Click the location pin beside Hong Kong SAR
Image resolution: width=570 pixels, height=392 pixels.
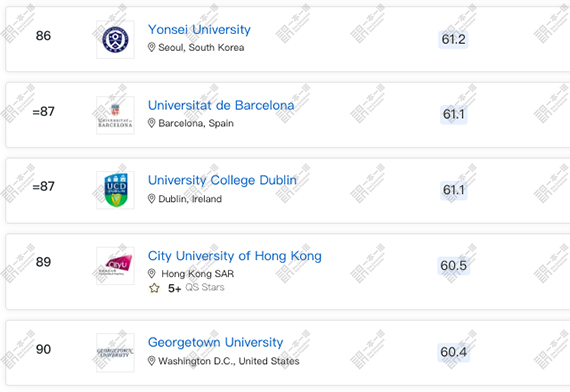152,273
